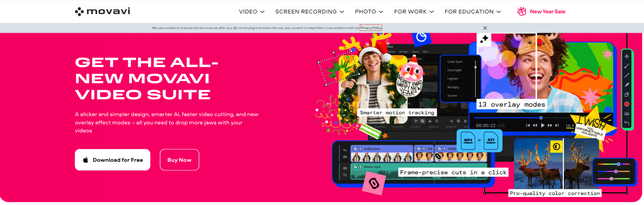Screen dimensions: 644x205
Task: Click the bottom color slider with grey handle
Action: click(613, 179)
